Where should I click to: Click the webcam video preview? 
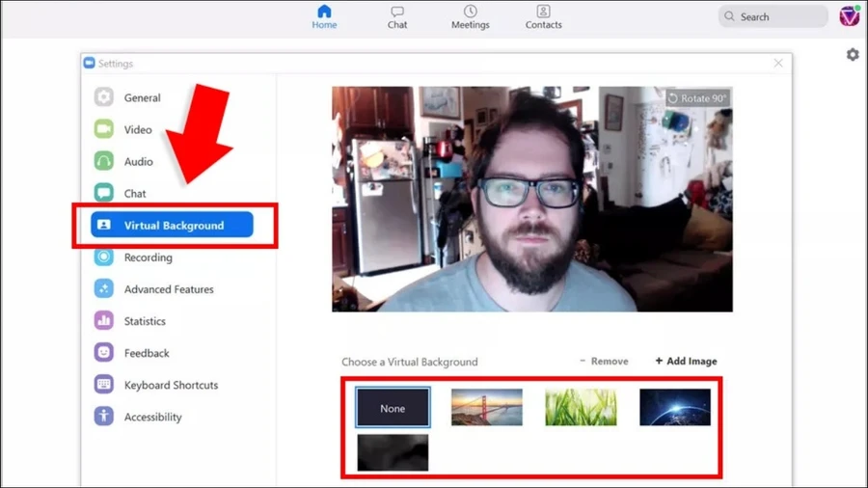click(532, 200)
